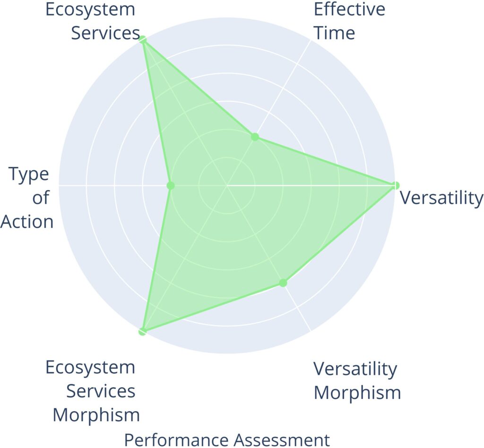Select the Effective Time data point

(x=255, y=137)
